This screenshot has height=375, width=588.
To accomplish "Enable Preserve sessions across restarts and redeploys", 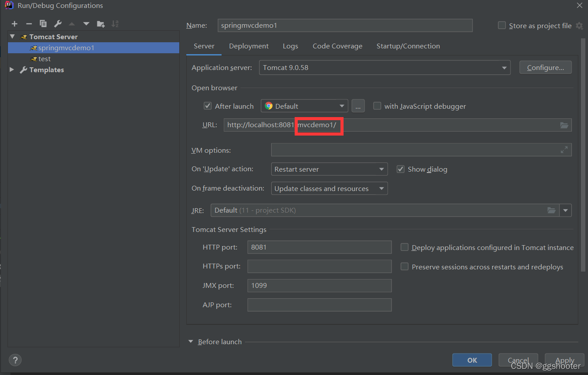I will [404, 267].
